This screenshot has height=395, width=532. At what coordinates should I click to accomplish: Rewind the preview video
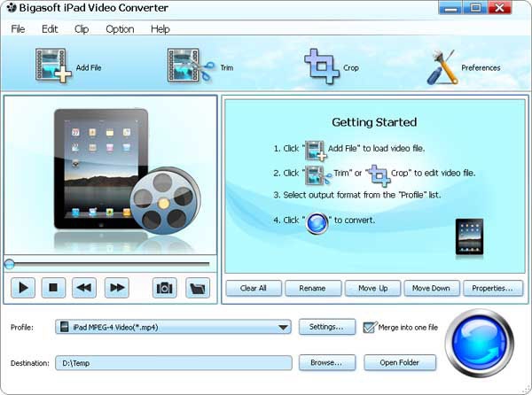(84, 288)
